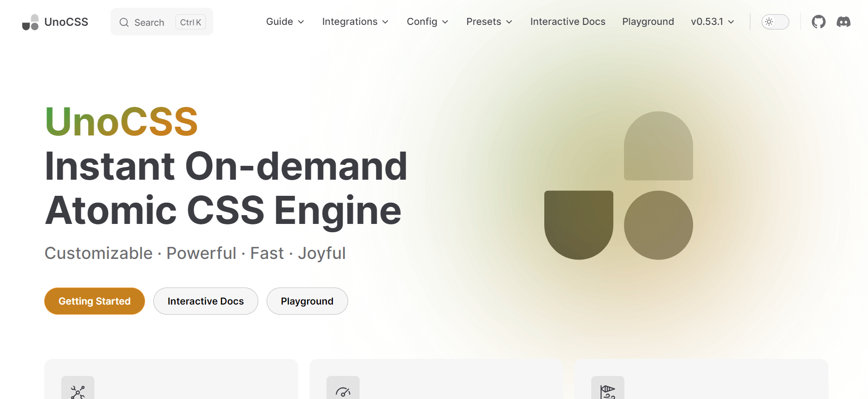Click the Playground button below the tagline
Image resolution: width=868 pixels, height=399 pixels.
tap(307, 301)
